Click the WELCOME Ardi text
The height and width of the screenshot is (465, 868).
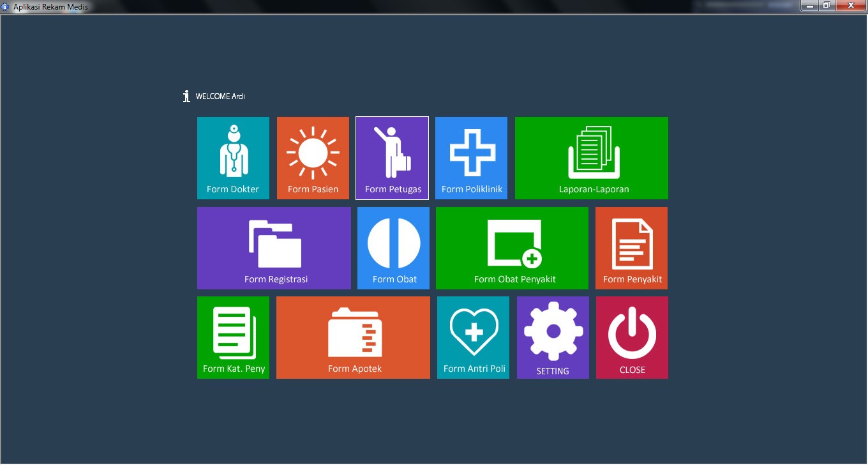pos(220,96)
